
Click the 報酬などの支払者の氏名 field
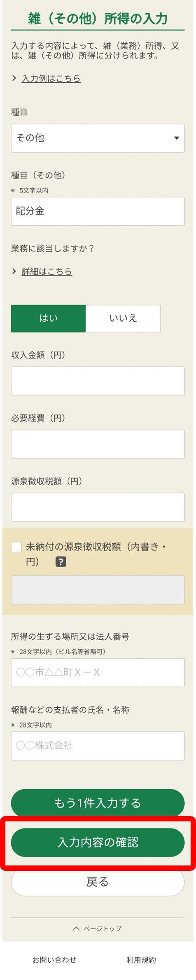98,745
